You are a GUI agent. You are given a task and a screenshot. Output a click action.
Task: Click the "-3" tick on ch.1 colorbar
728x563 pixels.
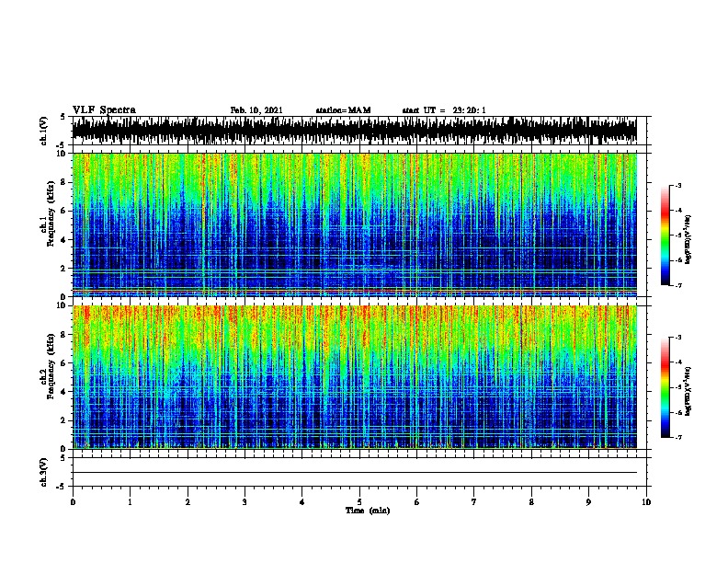[677, 185]
